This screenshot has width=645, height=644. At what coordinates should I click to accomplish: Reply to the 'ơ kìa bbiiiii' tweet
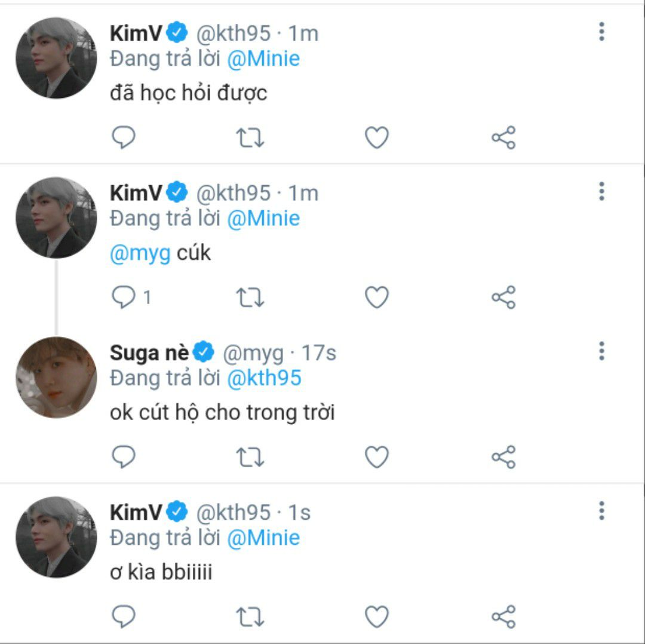coord(124,617)
